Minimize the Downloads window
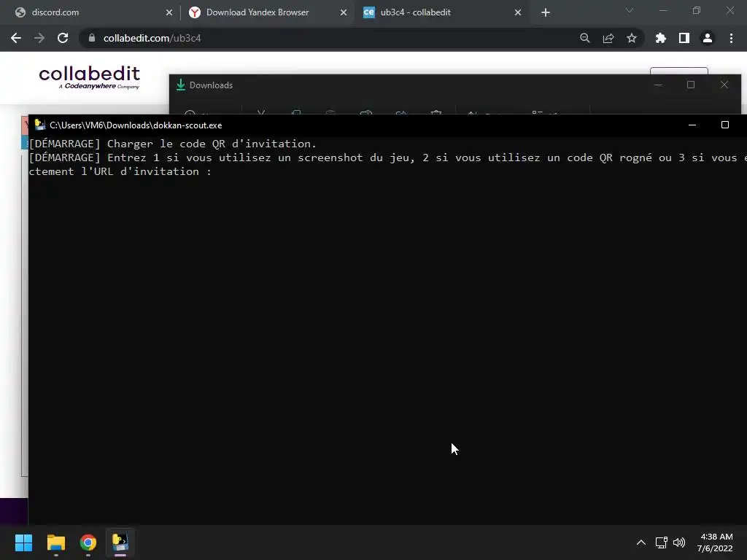This screenshot has height=560, width=747. click(x=658, y=85)
